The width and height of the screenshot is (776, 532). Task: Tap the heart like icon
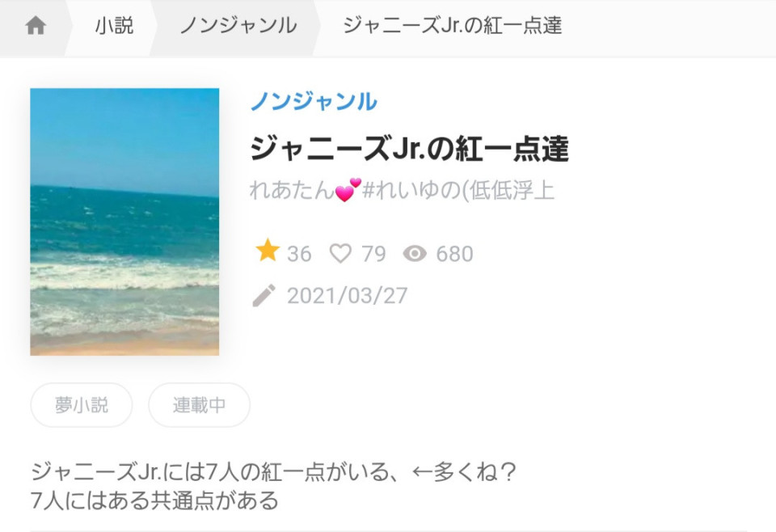pyautogui.click(x=340, y=253)
